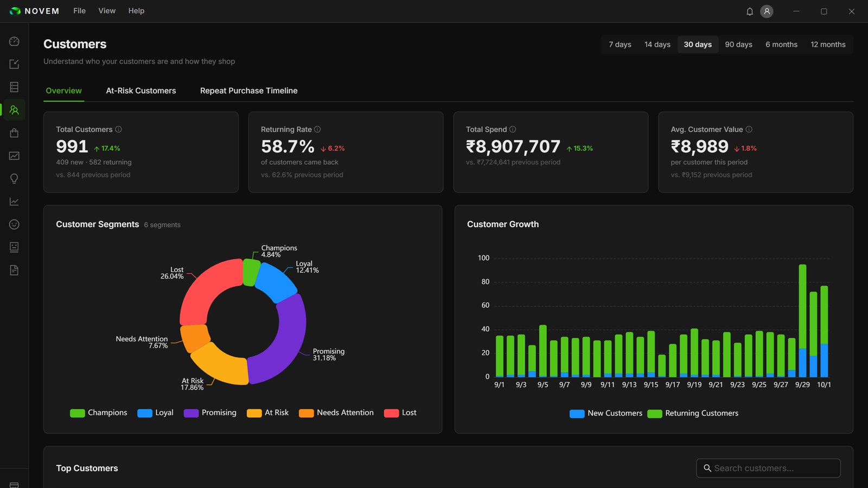Show info for Returning Rate
This screenshot has height=488, width=868.
tap(317, 129)
